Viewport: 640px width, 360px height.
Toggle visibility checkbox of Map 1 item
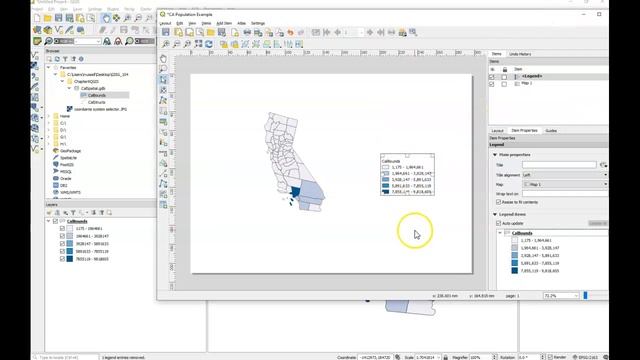pos(492,84)
